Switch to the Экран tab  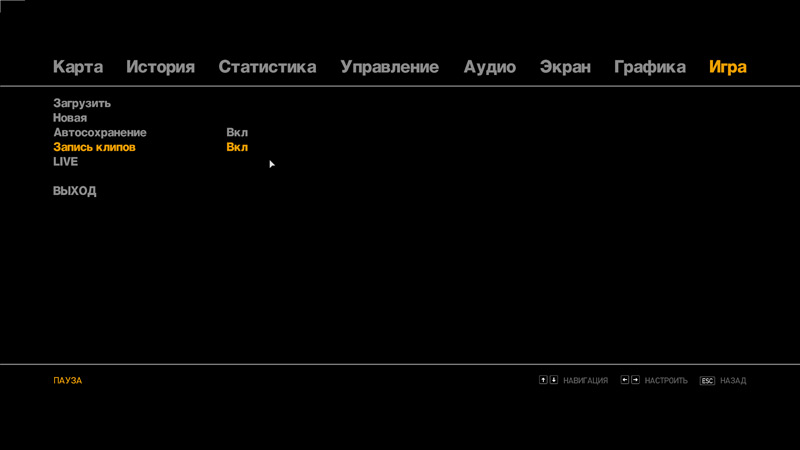[565, 67]
